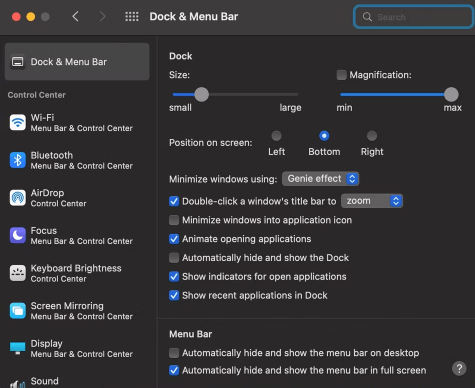Disable auto-hide menu bar in full screen
The width and height of the screenshot is (475, 388).
point(174,370)
